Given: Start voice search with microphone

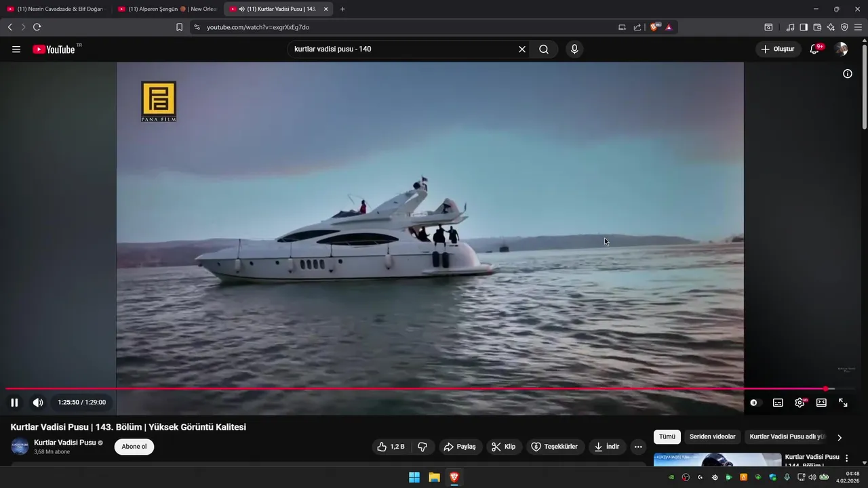Looking at the screenshot, I should tap(574, 49).
